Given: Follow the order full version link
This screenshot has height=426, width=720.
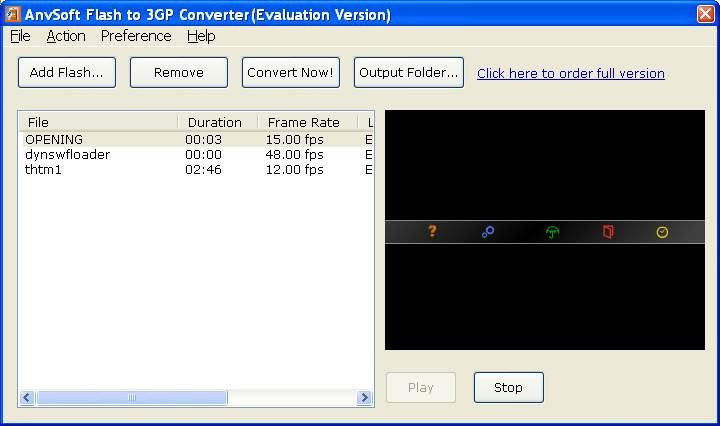Looking at the screenshot, I should point(571,73).
